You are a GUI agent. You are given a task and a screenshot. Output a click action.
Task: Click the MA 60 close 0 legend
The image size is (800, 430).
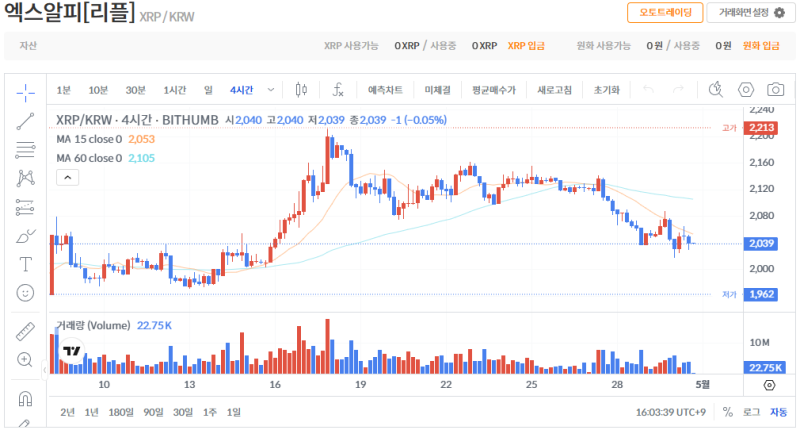click(x=89, y=158)
